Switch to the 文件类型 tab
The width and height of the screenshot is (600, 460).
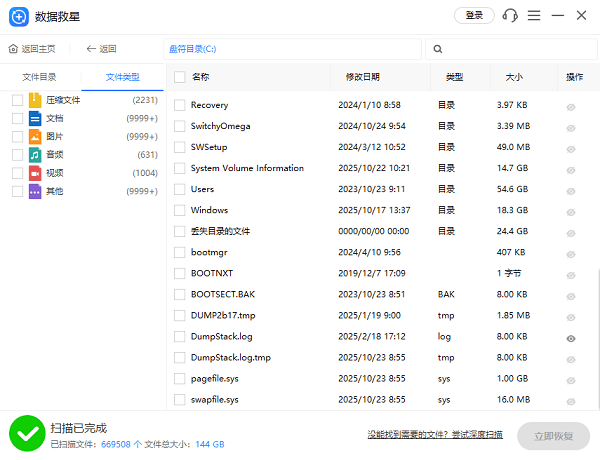click(123, 77)
